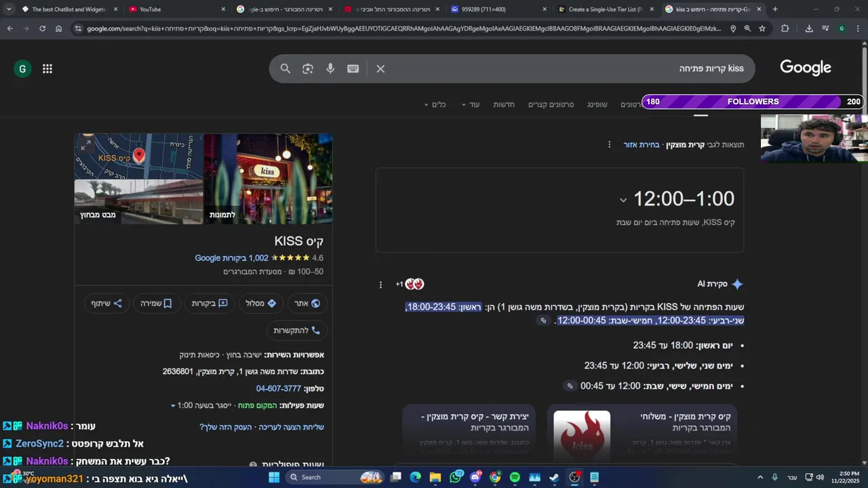Bookmark this page with star icon
This screenshot has width=868, height=488.
[x=762, y=28]
